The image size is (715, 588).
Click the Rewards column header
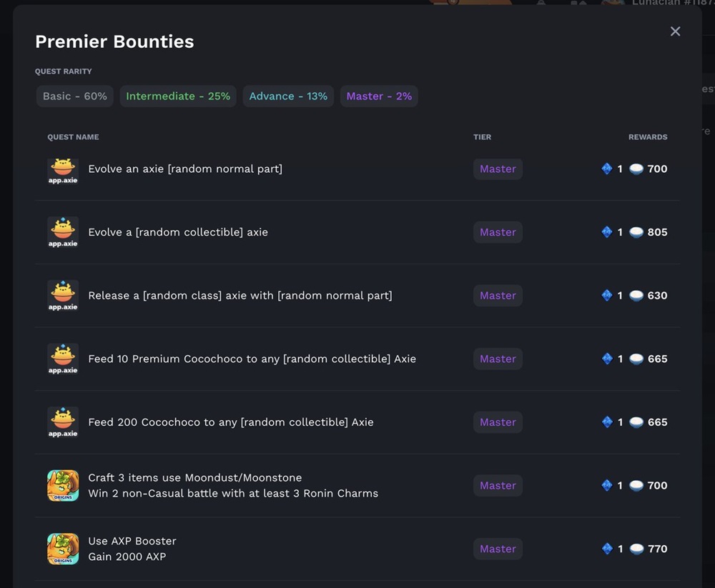click(x=648, y=137)
